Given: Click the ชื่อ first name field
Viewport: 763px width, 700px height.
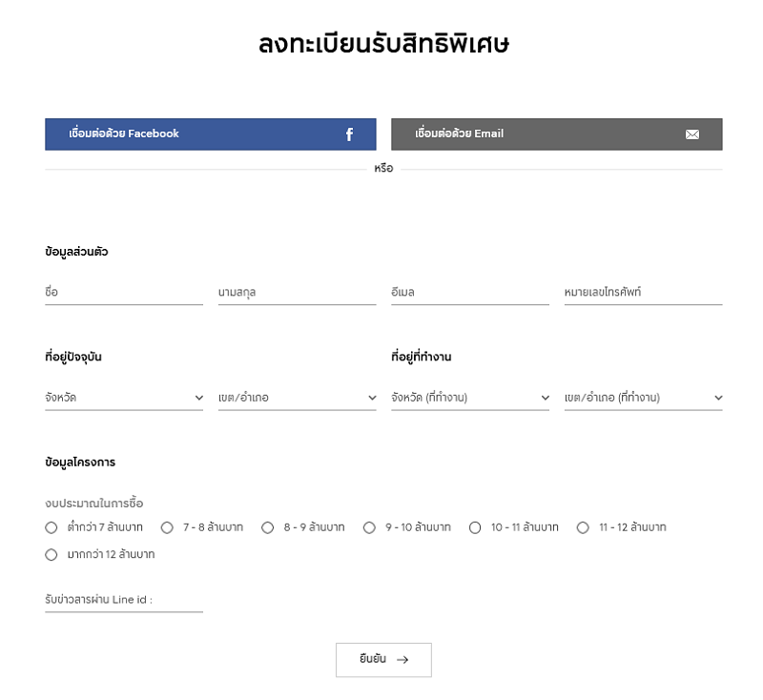Looking at the screenshot, I should click(x=124, y=293).
